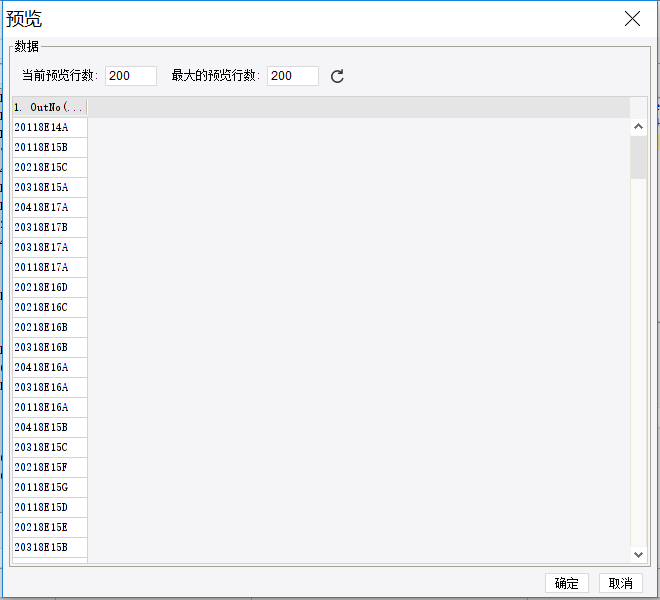Select cell 20418E16A

[50, 367]
